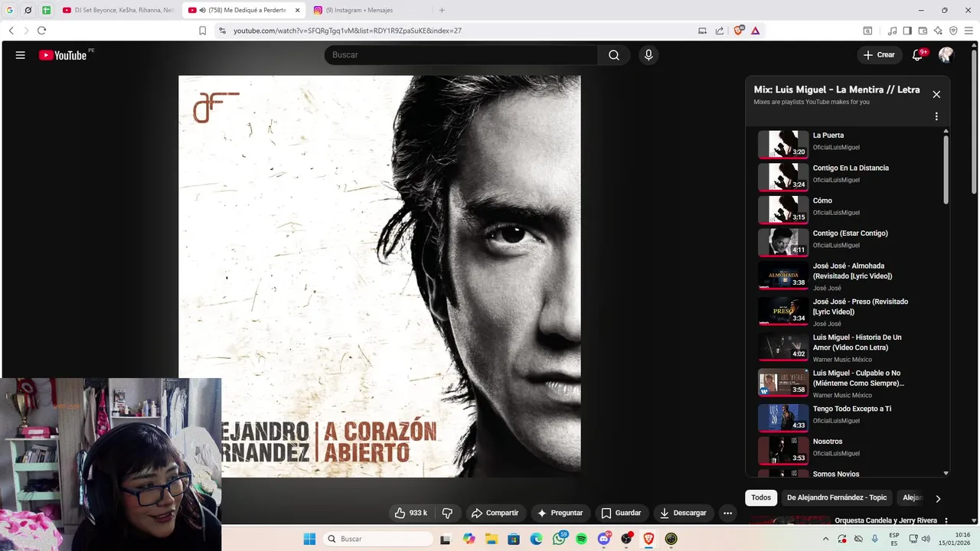Start voice search with the microphone
The height and width of the screenshot is (551, 980).
point(648,55)
